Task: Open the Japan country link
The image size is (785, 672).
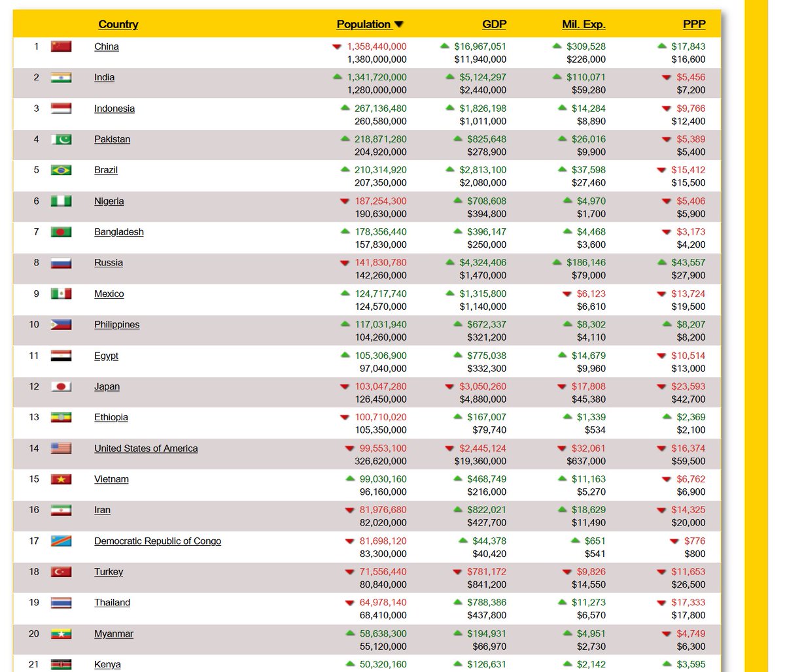Action: coord(107,387)
